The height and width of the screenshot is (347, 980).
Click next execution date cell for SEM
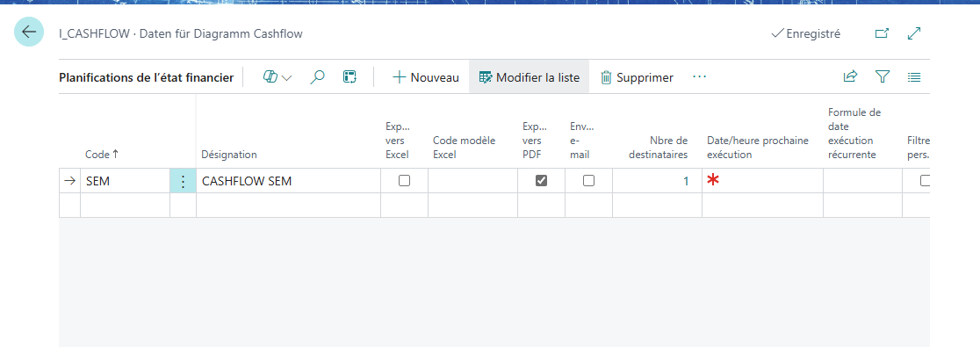762,181
